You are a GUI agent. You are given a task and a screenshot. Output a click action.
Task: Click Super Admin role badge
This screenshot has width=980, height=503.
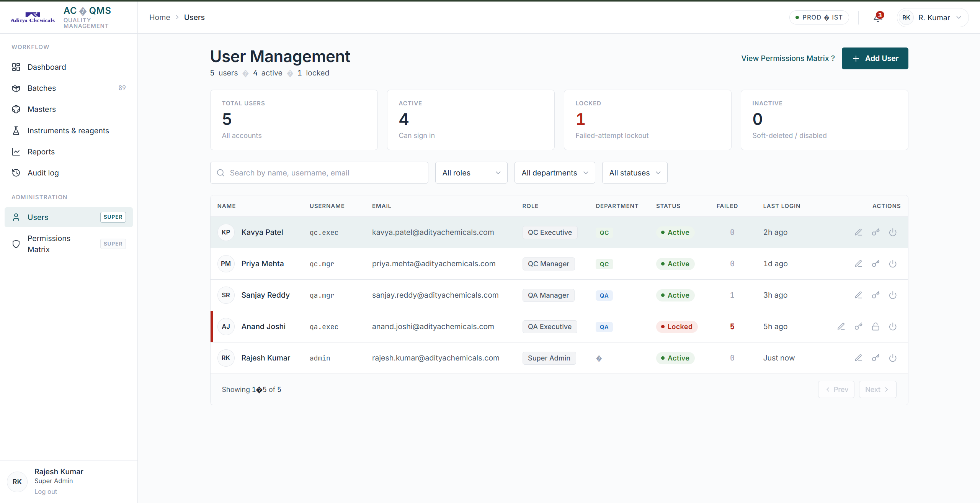point(549,358)
